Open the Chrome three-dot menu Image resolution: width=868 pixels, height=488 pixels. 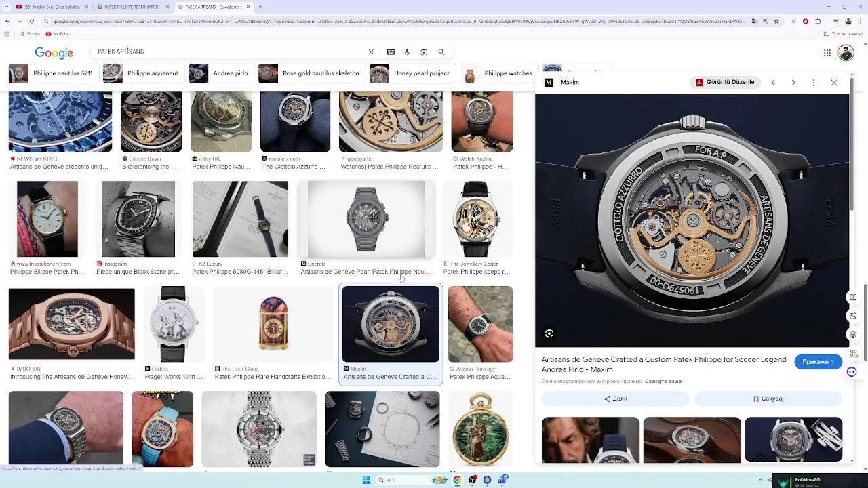(x=860, y=21)
